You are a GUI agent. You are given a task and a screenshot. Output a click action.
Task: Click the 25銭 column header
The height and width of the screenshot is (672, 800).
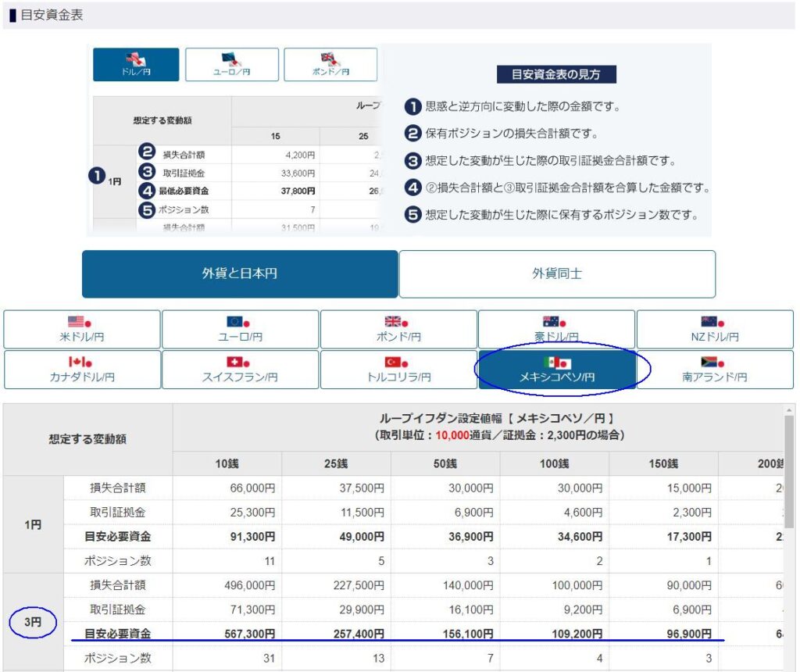[336, 463]
